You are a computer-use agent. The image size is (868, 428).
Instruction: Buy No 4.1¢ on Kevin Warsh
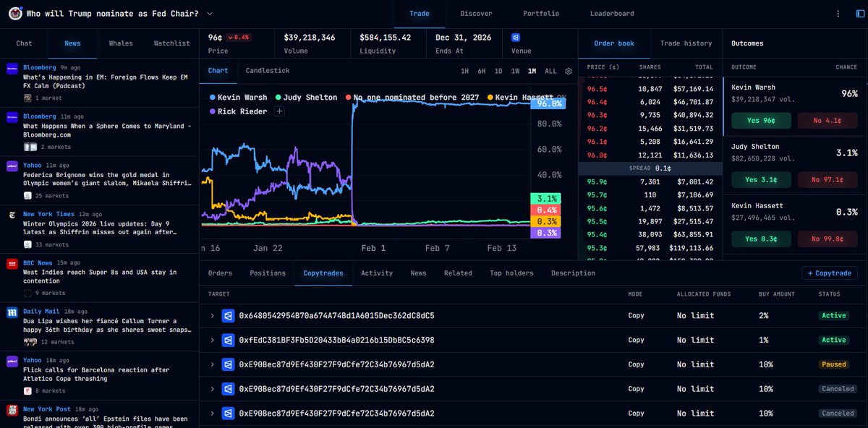pos(827,121)
